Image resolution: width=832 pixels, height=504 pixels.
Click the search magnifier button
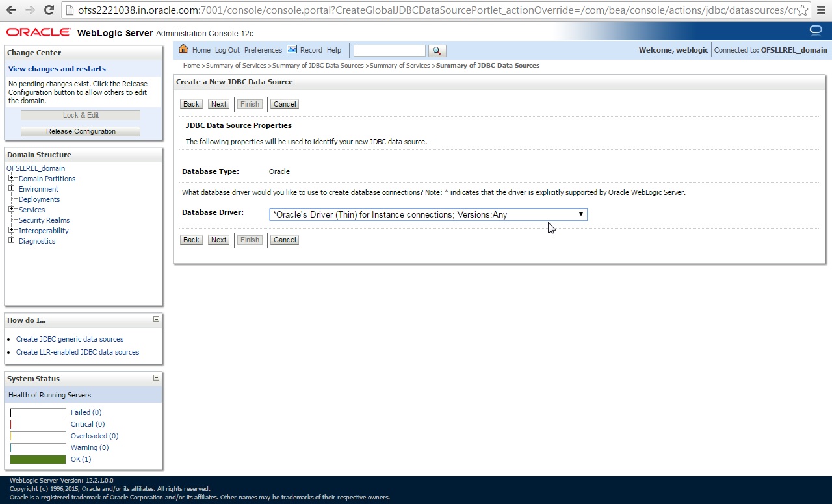click(437, 51)
